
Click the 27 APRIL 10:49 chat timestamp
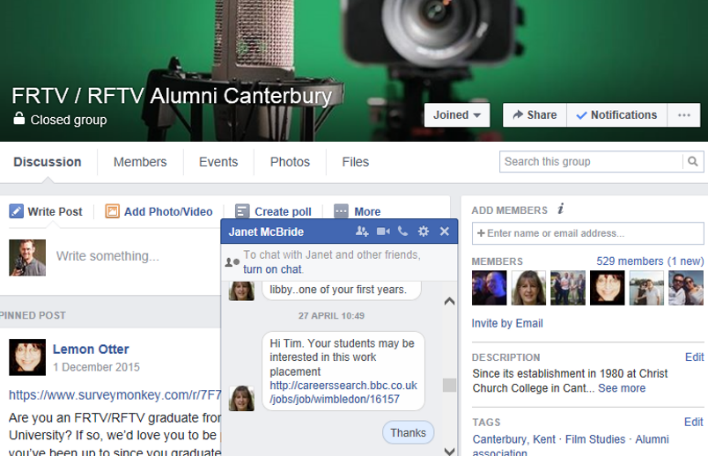[x=331, y=316]
